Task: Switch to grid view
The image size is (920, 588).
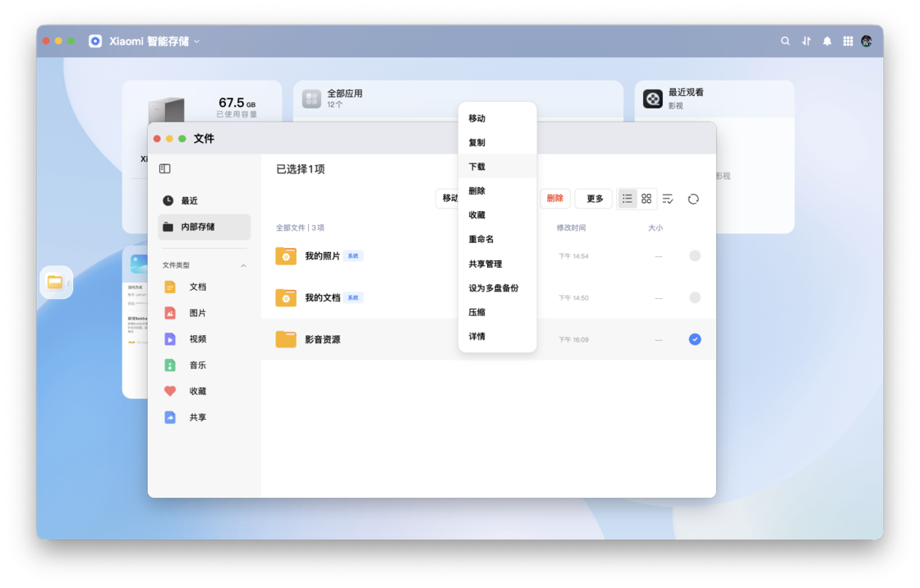Action: pyautogui.click(x=646, y=199)
